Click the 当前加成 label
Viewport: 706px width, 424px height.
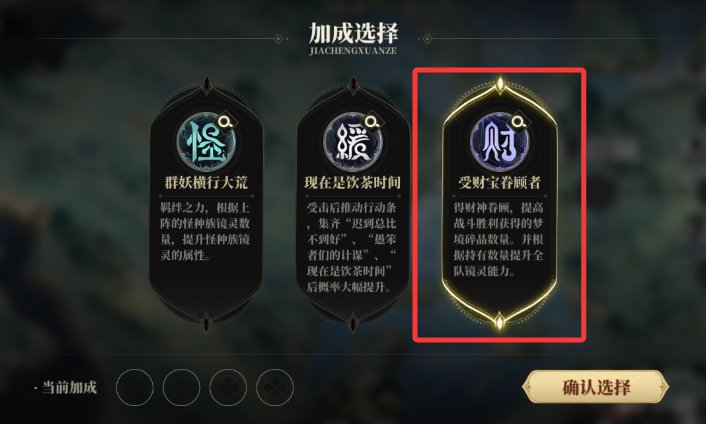pos(69,388)
